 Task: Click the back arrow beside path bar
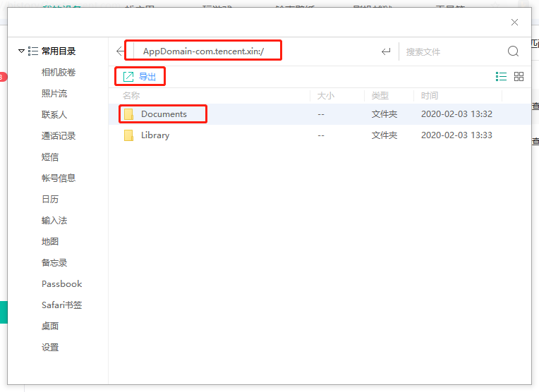pyautogui.click(x=120, y=51)
